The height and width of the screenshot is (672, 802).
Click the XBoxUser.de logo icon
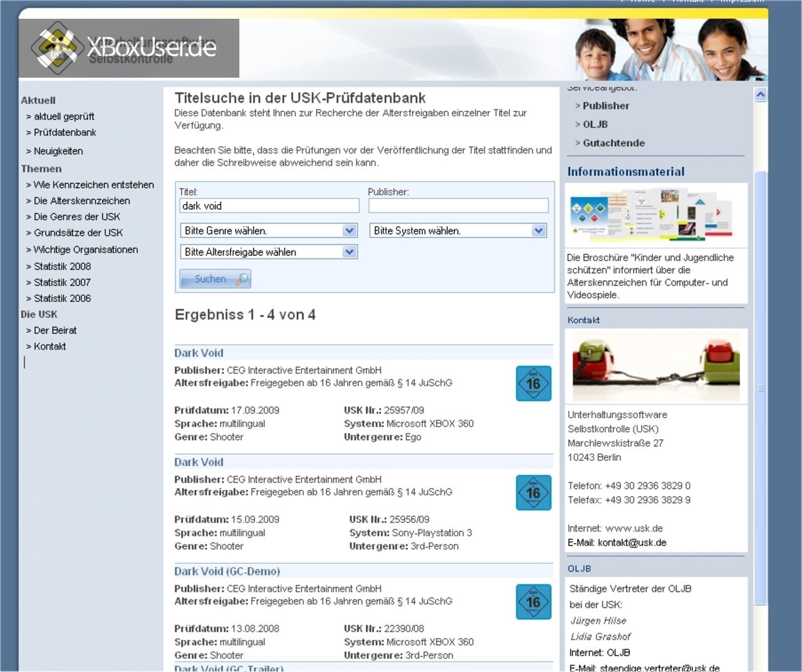click(x=56, y=47)
